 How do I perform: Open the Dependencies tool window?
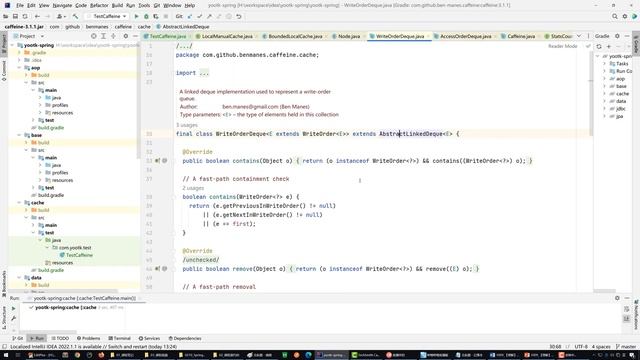(184, 338)
